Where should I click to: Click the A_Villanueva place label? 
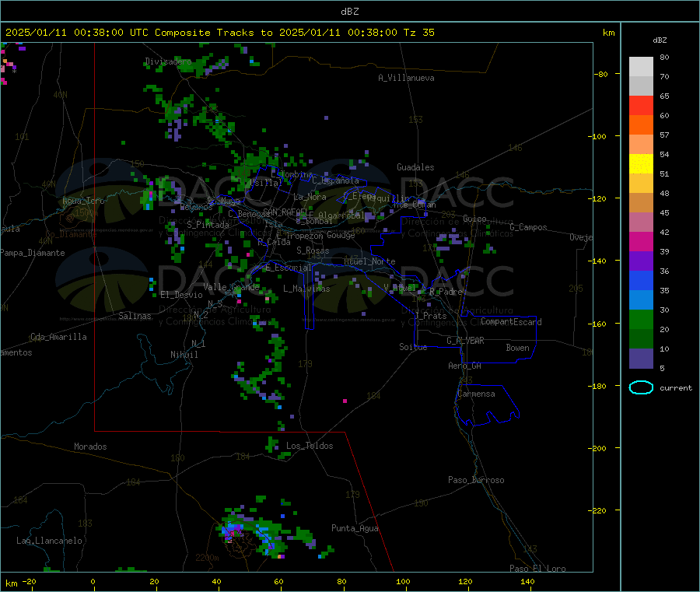pos(406,78)
